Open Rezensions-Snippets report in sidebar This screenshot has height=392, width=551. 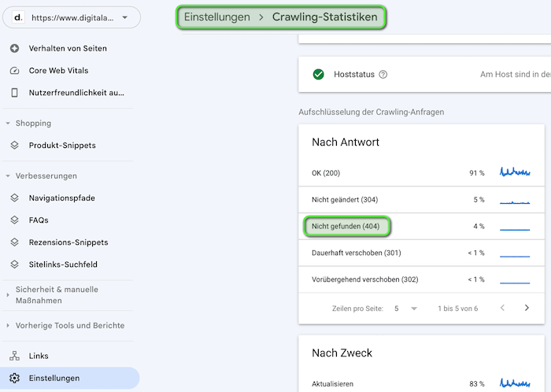(x=68, y=242)
